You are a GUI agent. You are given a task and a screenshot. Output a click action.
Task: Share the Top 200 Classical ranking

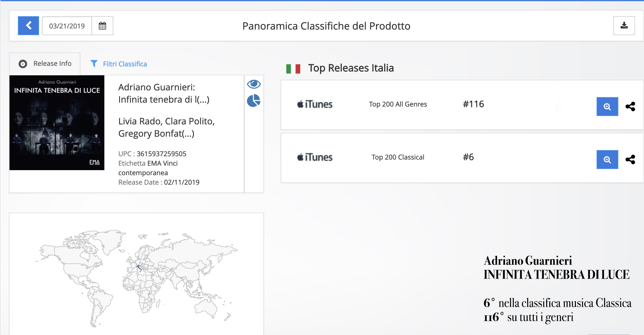point(630,159)
